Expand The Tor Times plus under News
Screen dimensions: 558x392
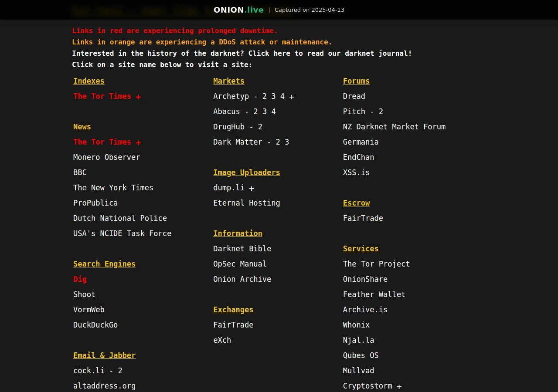tap(138, 142)
